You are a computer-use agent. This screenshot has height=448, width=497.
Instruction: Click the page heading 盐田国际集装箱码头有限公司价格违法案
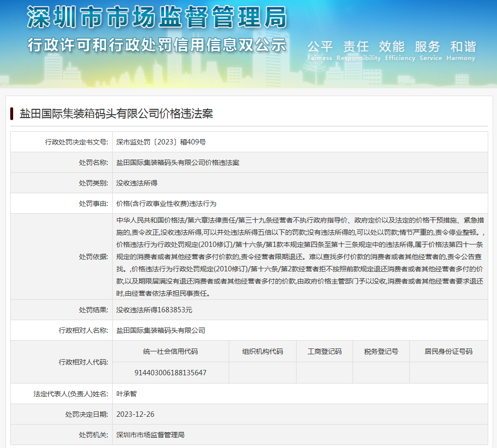pyautogui.click(x=117, y=114)
